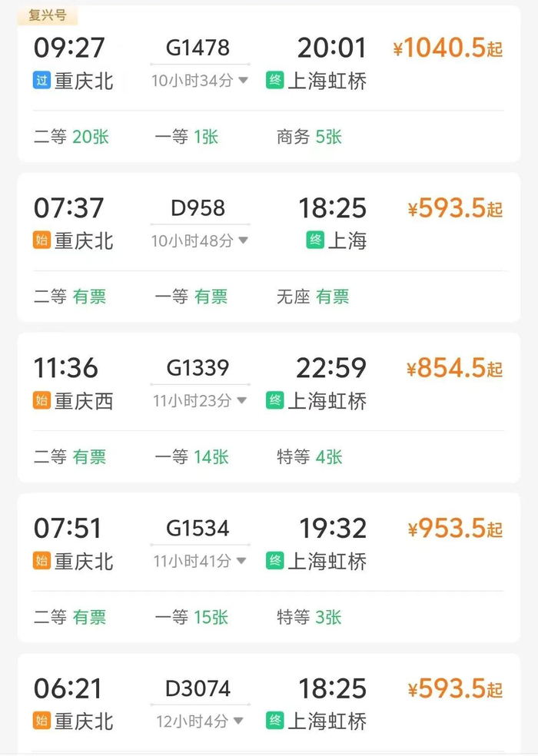538x756 pixels.
Task: Pick 特等 4张 seat on G1339
Action: tap(309, 457)
